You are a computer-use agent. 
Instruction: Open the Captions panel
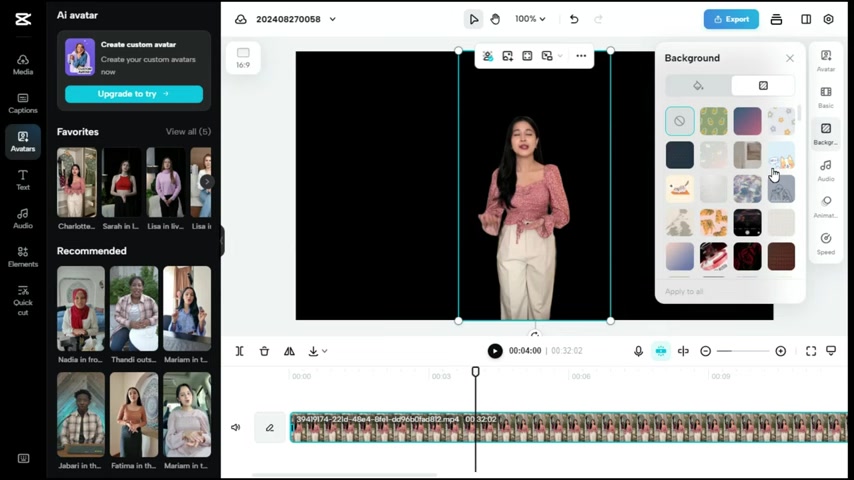click(x=23, y=103)
